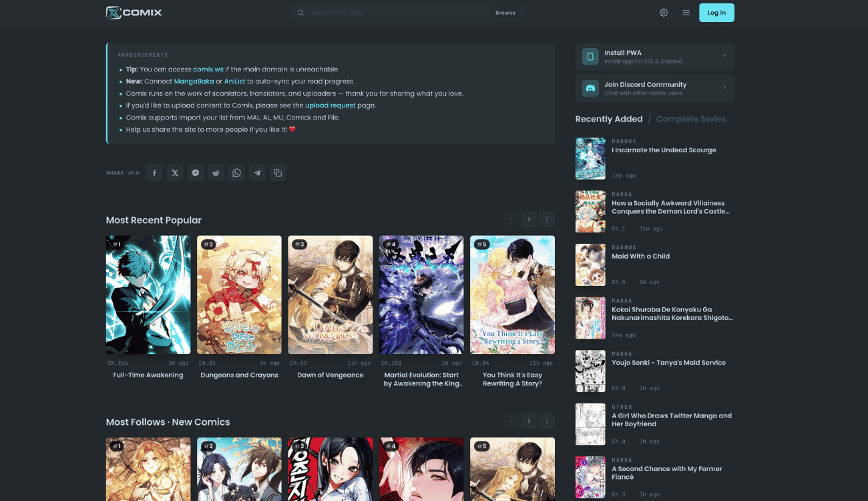Screen dimensions: 868x501
Task: Expand the Join Discord Community chevron
Action: coord(724,88)
